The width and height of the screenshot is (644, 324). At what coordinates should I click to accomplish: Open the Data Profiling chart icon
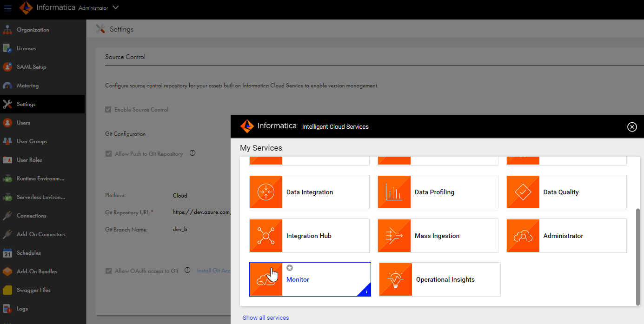pyautogui.click(x=394, y=192)
